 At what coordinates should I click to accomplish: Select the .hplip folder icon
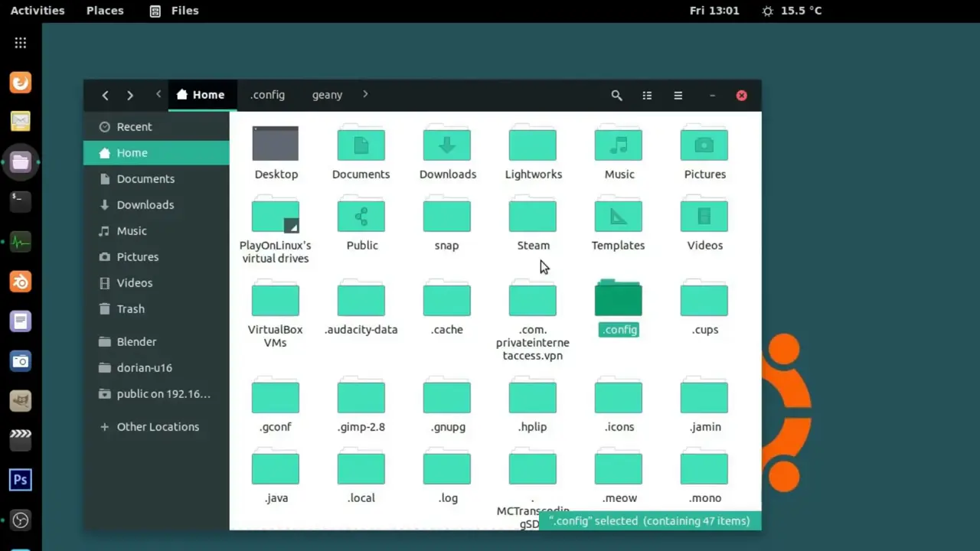[533, 396]
